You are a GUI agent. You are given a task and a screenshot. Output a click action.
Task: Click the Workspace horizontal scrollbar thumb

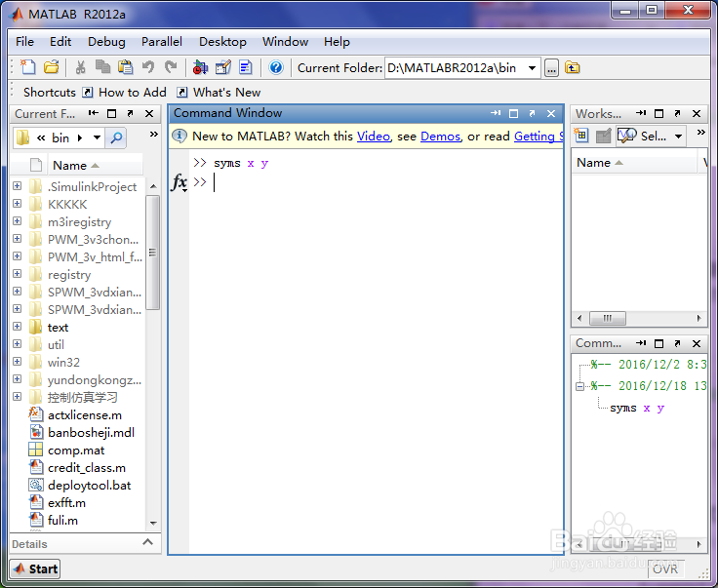click(x=608, y=318)
